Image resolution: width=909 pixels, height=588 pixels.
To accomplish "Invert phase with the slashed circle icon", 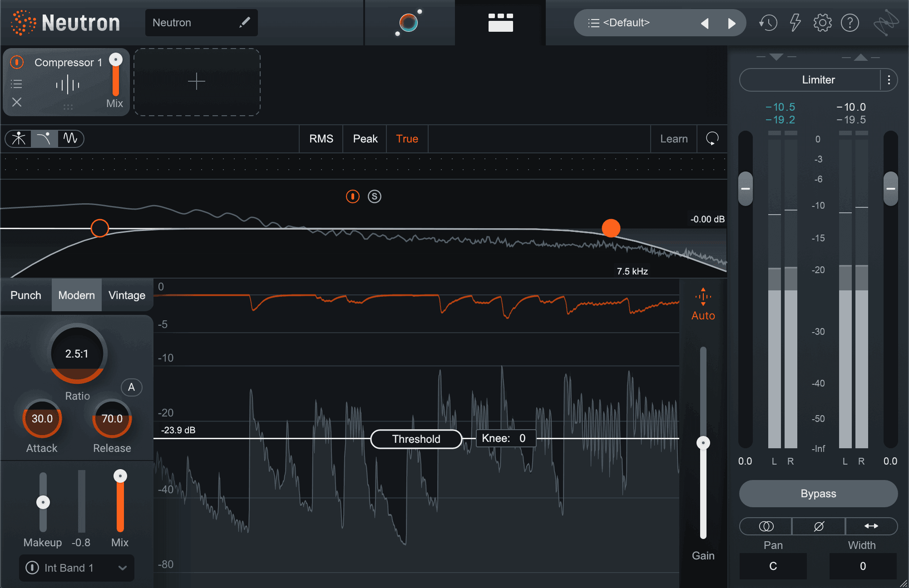I will [819, 526].
